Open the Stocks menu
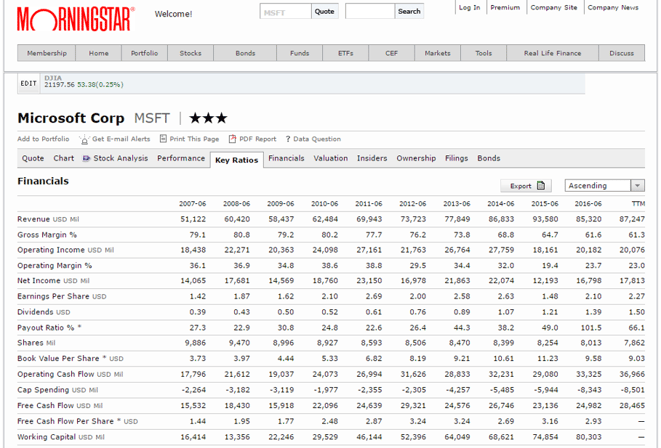 tap(190, 53)
